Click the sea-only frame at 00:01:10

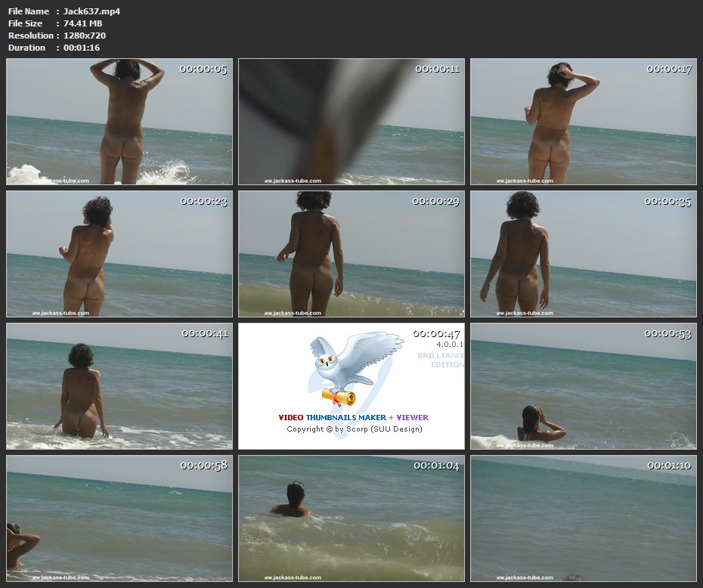(x=583, y=518)
